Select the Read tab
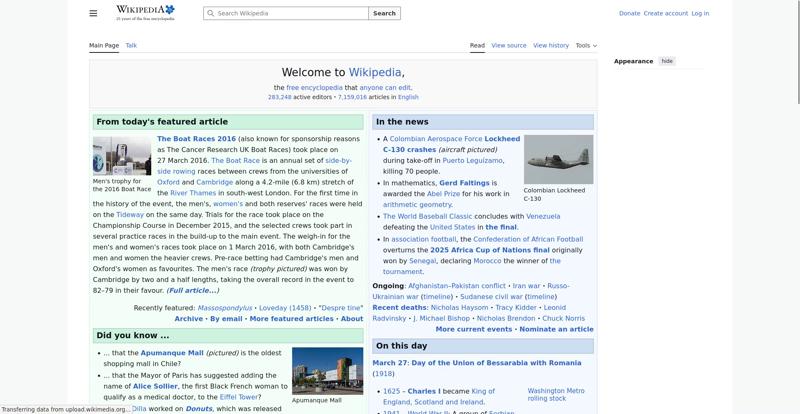Viewport: 800px width, 414px height. [477, 45]
